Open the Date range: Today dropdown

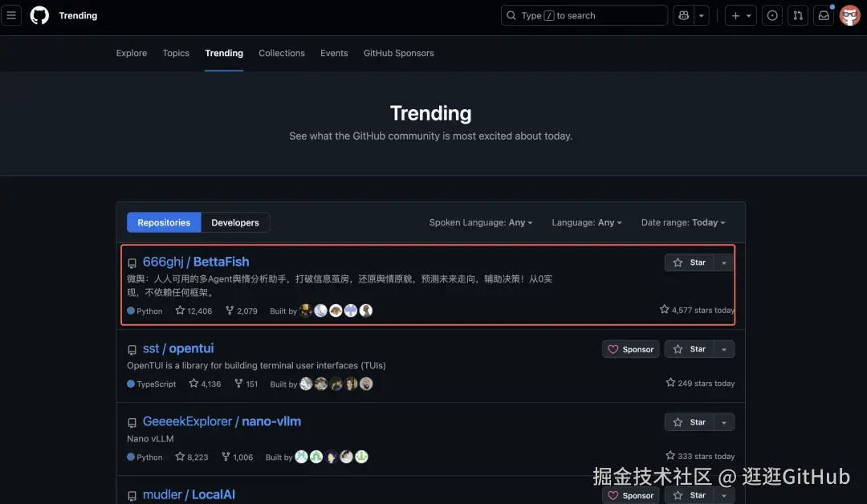(683, 222)
